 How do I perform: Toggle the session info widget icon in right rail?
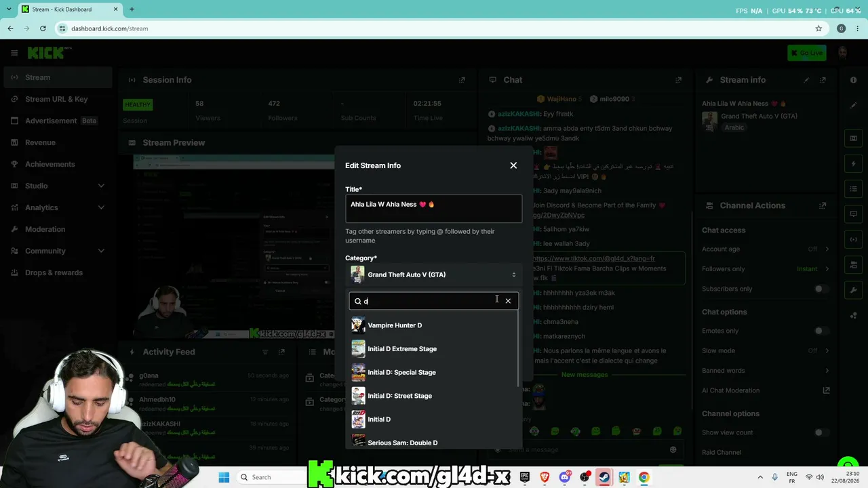pos(854,239)
